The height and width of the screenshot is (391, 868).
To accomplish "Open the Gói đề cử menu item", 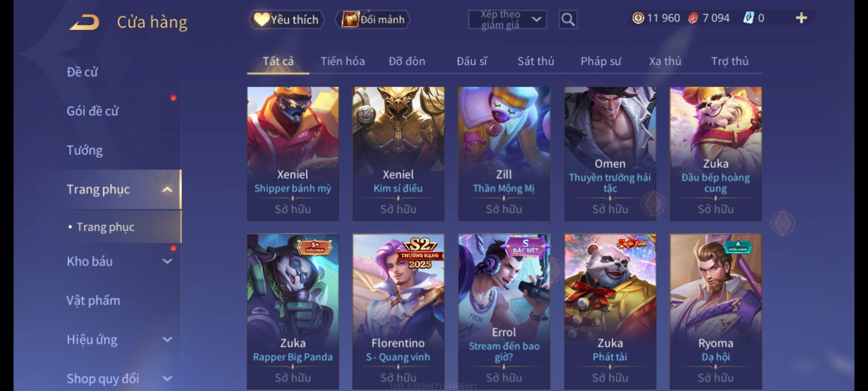I will [93, 111].
